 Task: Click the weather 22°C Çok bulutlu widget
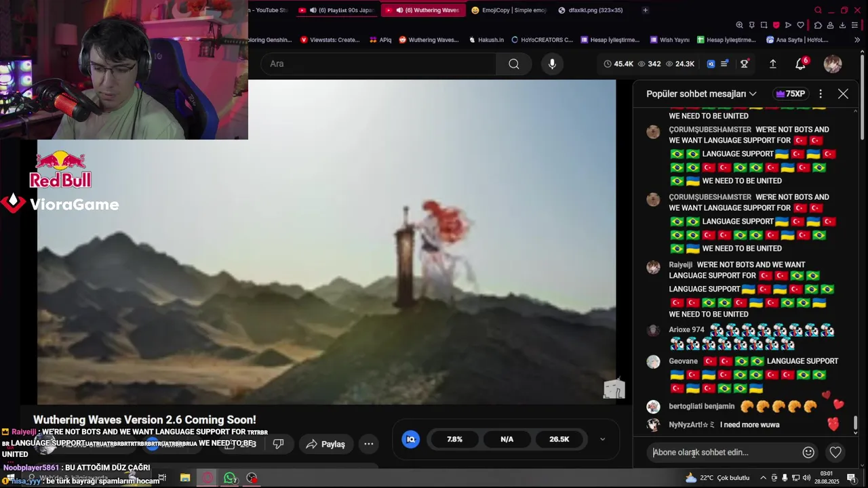717,478
